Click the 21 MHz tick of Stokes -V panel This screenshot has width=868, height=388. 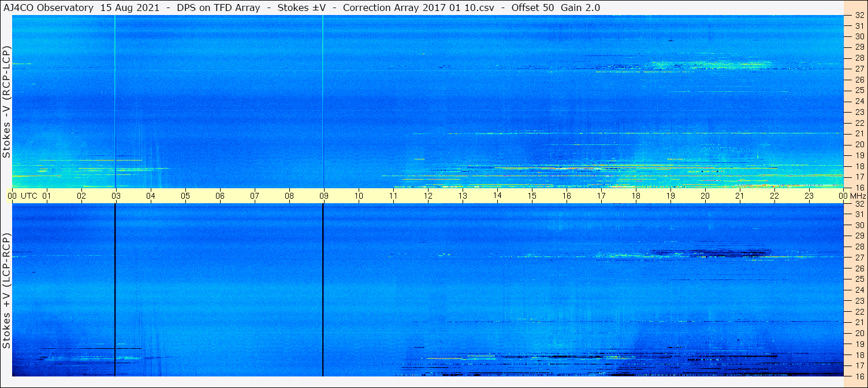[859, 133]
